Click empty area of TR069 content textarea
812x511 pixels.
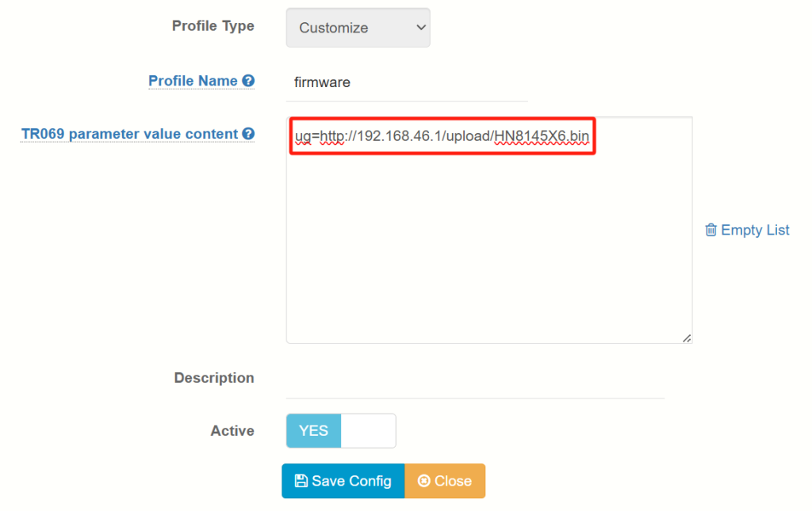coord(488,248)
